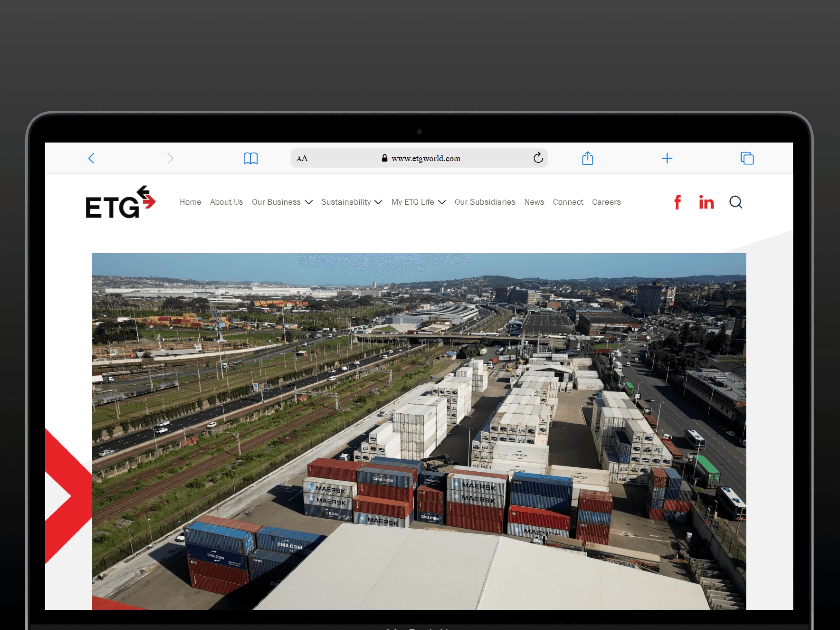Open ETG Facebook page icon

tap(677, 202)
